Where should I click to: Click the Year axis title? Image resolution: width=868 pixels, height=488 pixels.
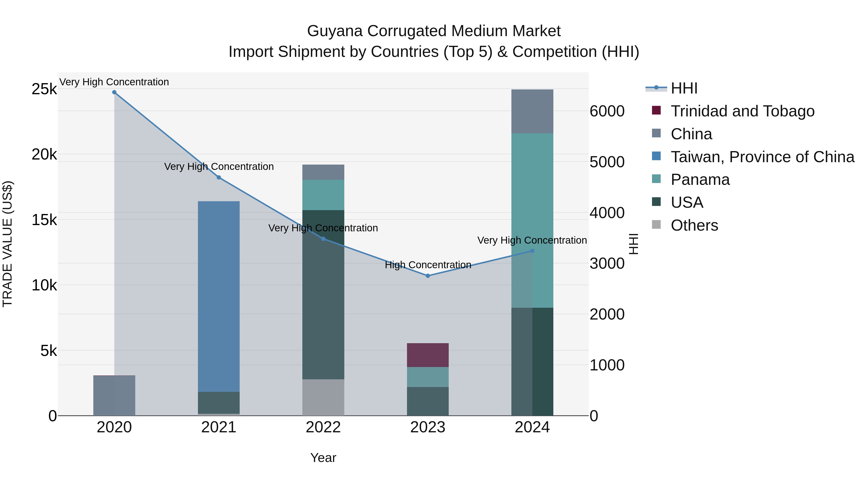point(323,458)
